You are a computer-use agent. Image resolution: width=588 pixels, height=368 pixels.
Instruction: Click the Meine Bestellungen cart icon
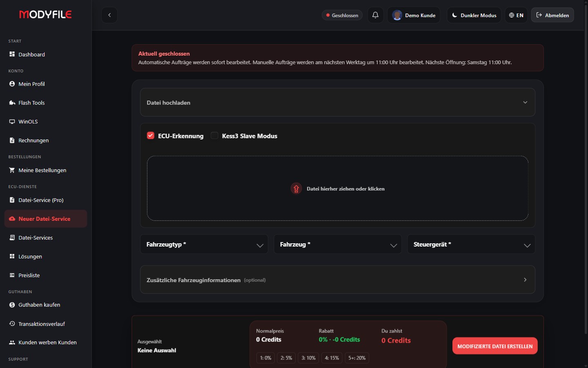tap(12, 170)
